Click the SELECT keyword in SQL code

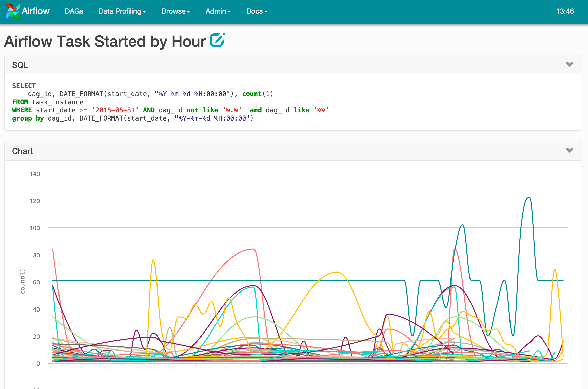pos(24,86)
